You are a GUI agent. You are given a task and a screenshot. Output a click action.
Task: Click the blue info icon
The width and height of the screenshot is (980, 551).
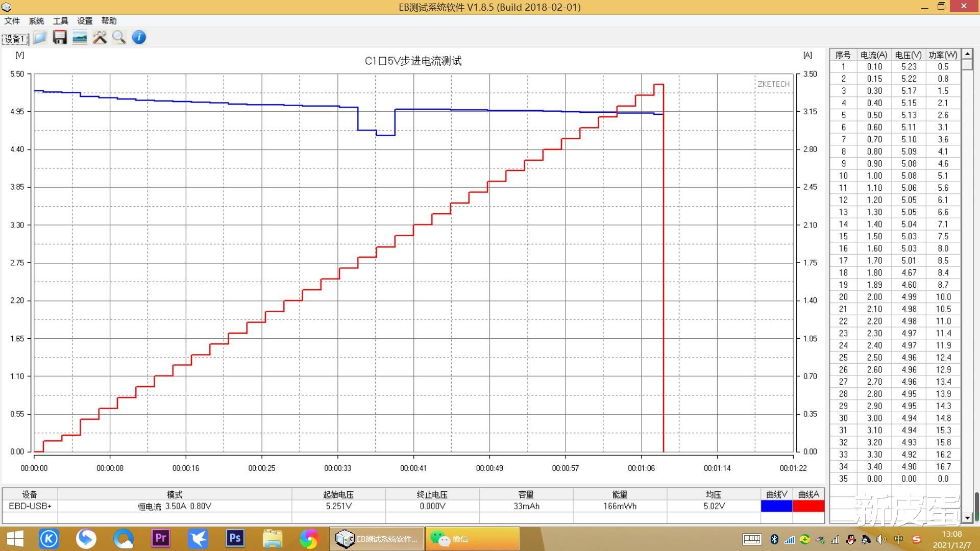pyautogui.click(x=139, y=37)
